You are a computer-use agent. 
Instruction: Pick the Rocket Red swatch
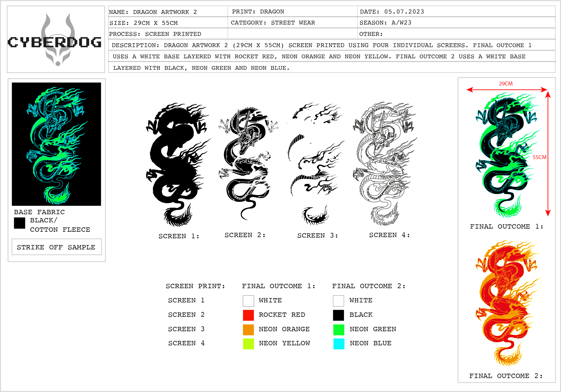(248, 315)
